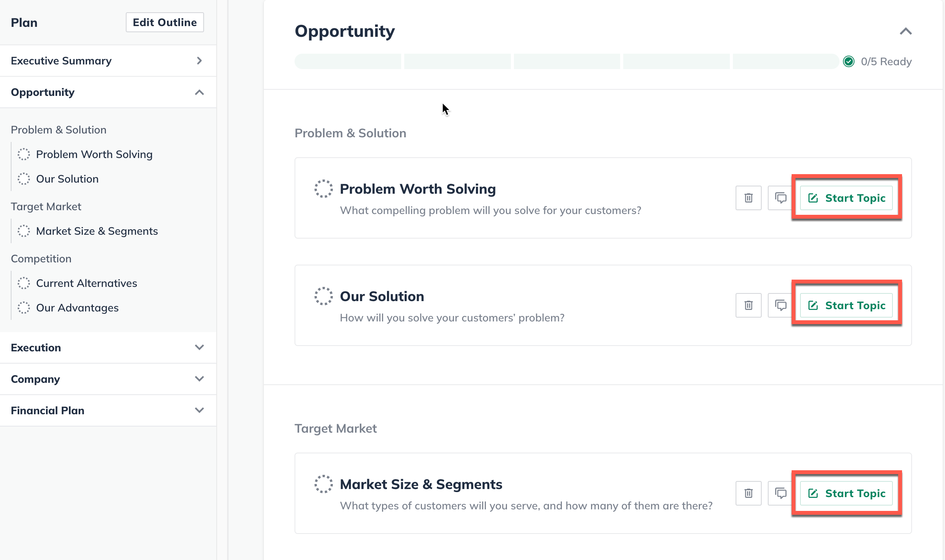The image size is (945, 560).
Task: Click the status indicator beside Current Alternatives in sidebar
Action: [24, 283]
